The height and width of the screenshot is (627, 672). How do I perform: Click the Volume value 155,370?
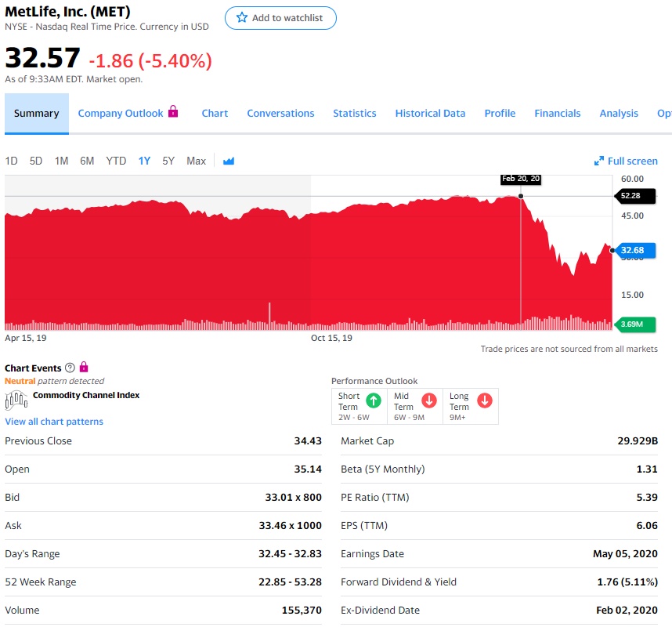point(302,611)
